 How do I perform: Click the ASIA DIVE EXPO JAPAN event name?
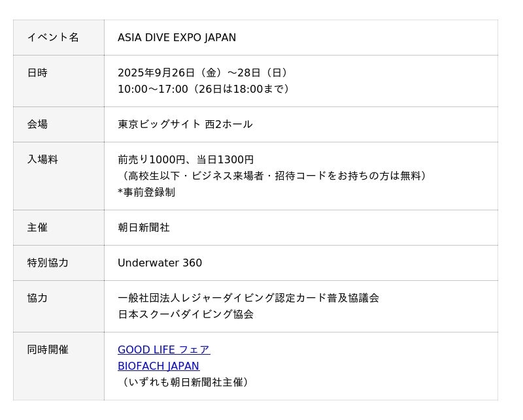tap(177, 38)
